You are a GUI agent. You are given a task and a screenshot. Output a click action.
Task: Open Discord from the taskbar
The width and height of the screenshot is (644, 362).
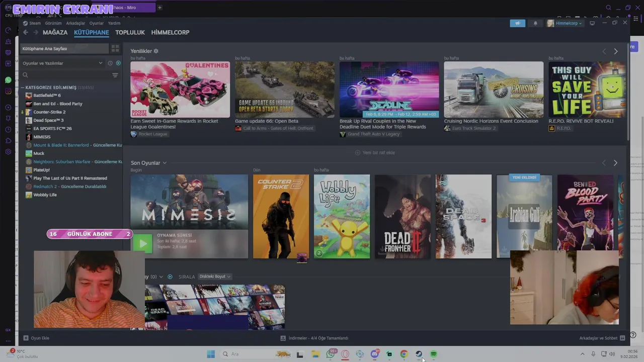[x=374, y=354]
